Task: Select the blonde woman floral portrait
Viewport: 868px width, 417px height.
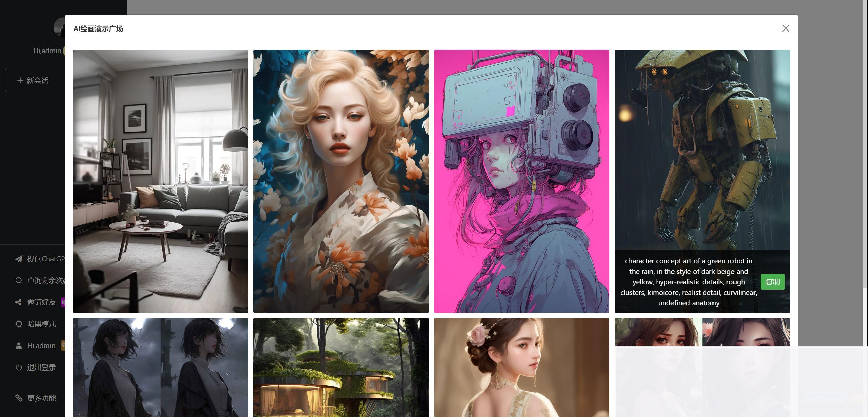Action: (x=341, y=181)
